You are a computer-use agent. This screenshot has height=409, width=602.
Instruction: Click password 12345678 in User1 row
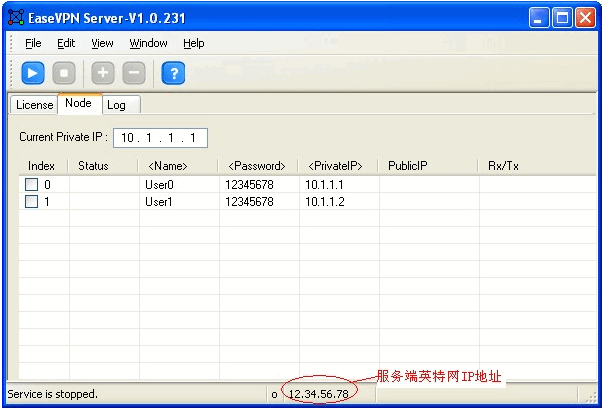(x=249, y=202)
